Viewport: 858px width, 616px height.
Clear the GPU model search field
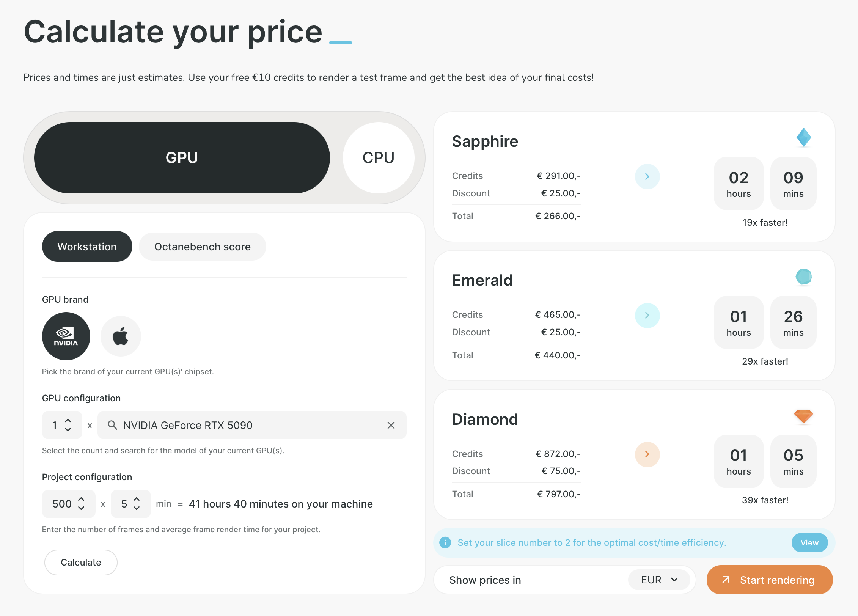(x=391, y=425)
